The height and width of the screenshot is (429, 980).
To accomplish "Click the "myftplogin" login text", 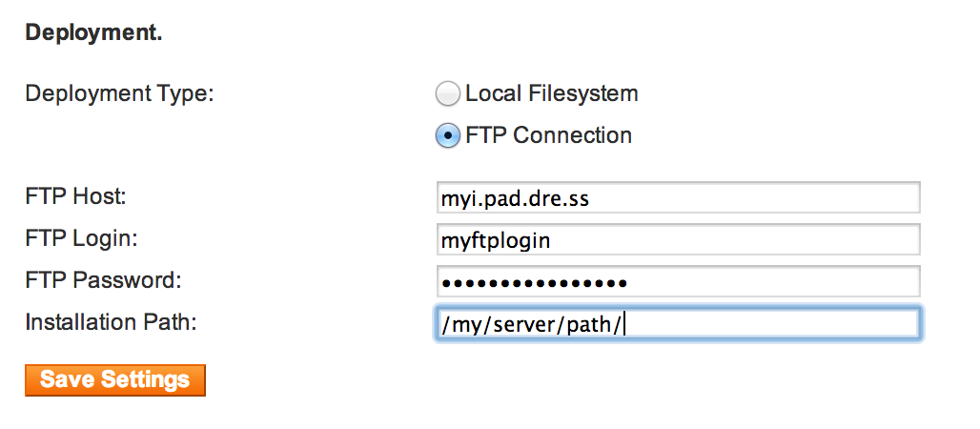I will click(496, 241).
